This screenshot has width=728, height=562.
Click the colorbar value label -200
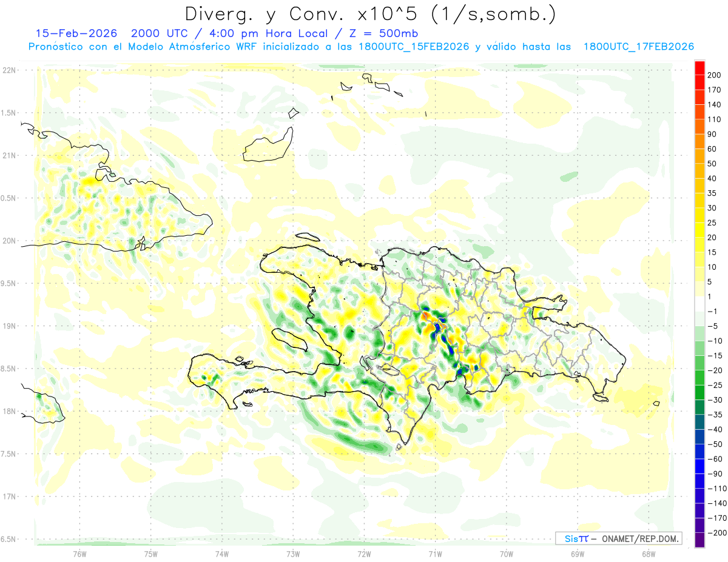click(x=716, y=533)
